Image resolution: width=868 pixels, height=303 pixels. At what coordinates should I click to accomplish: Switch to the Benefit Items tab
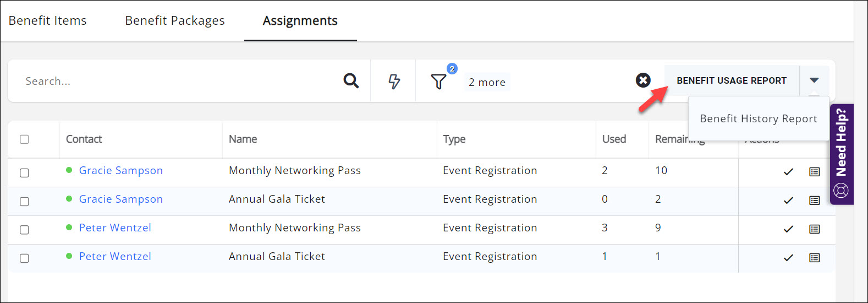[x=48, y=20]
